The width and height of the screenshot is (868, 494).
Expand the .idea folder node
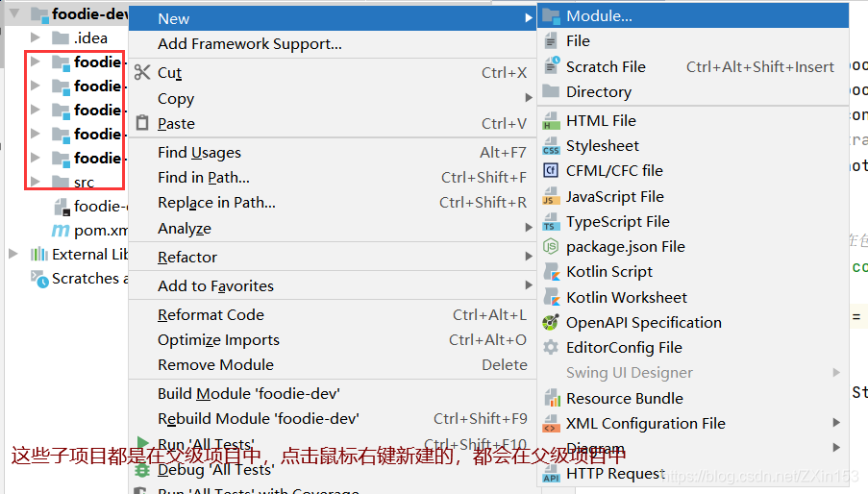click(36, 37)
